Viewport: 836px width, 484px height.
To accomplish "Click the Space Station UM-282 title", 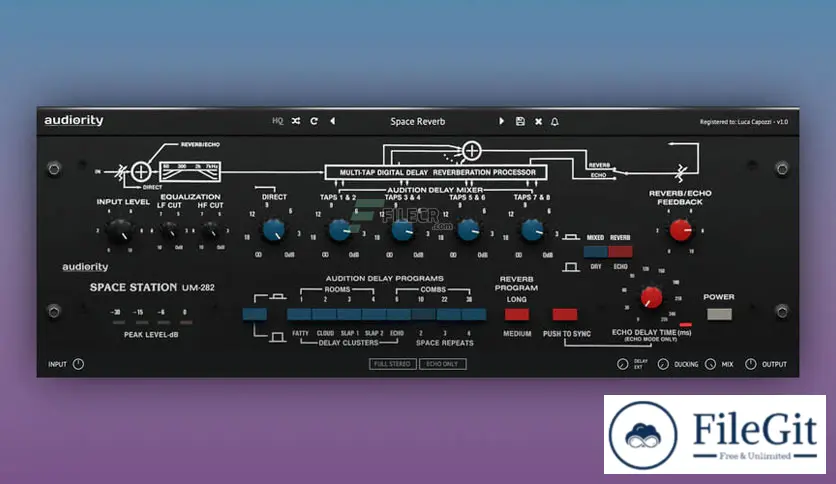I will point(152,287).
